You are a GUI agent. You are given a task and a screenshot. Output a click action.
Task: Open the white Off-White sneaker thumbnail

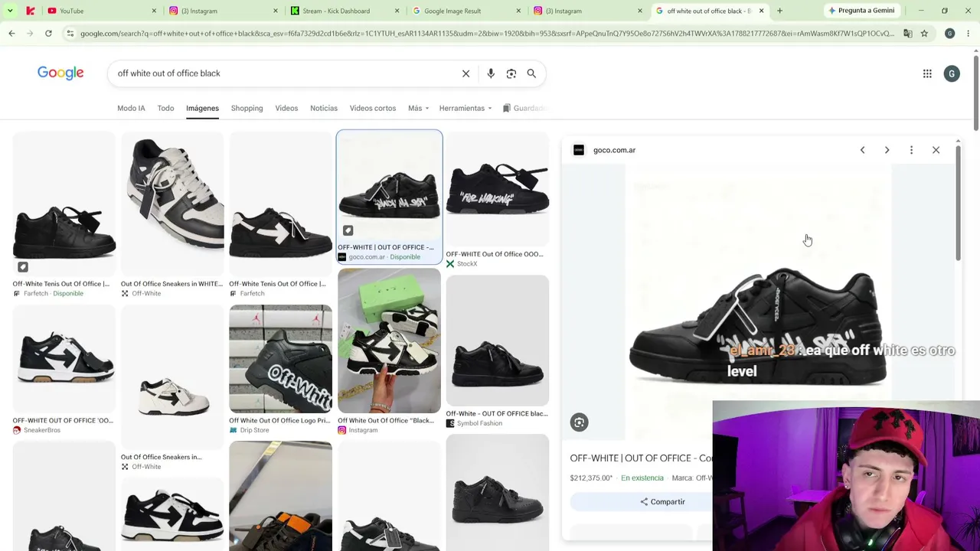172,377
